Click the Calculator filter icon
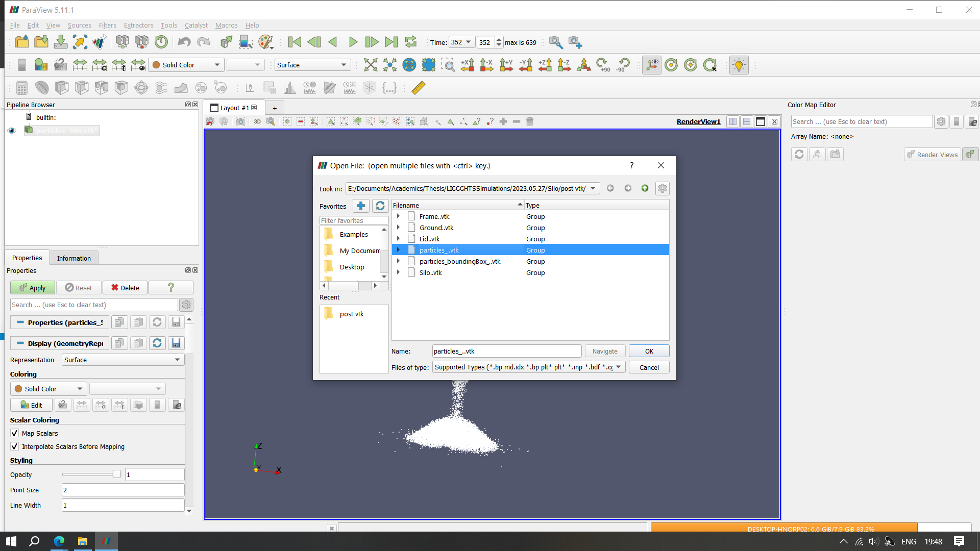 [x=21, y=88]
